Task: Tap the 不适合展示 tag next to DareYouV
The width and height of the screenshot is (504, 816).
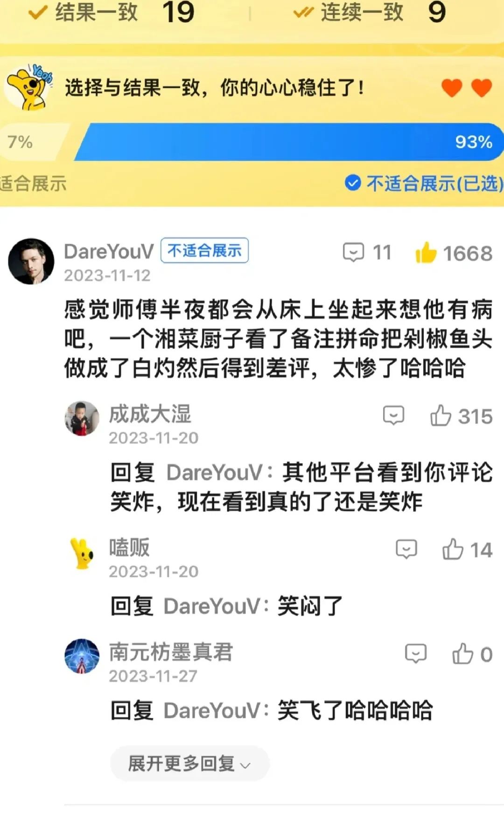Action: 204,251
